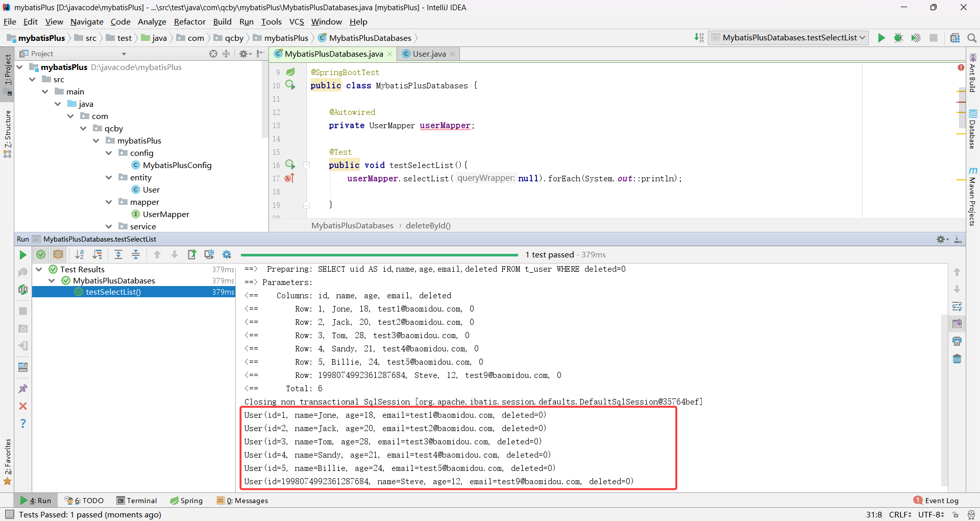Collapse the Test Results node
980x521 pixels.
pos(39,269)
